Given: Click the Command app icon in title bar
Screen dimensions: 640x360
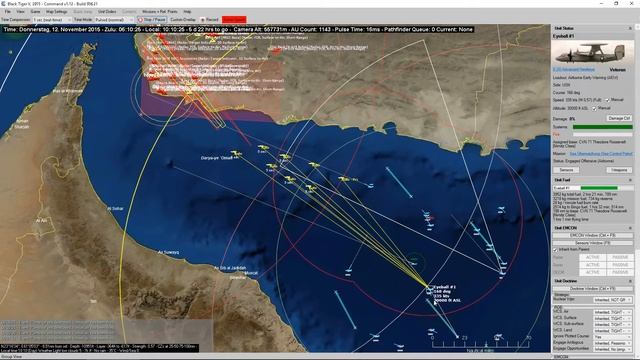Looking at the screenshot, I should 3,3.
